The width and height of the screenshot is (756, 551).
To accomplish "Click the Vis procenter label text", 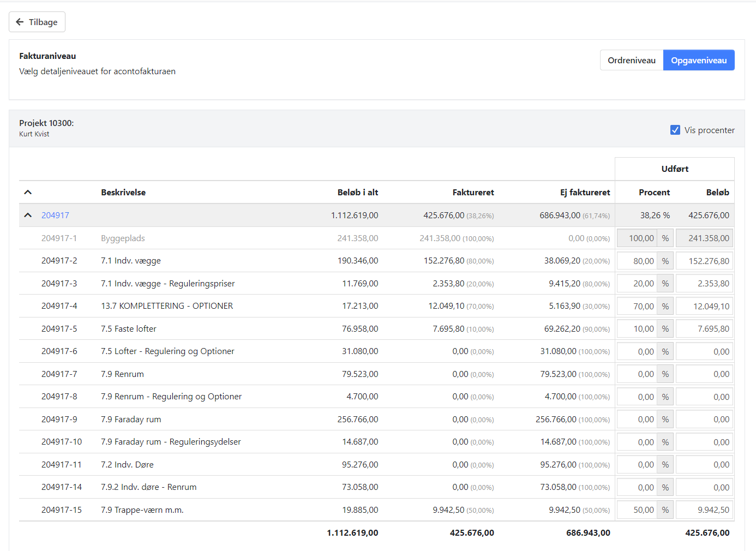I will (x=709, y=130).
